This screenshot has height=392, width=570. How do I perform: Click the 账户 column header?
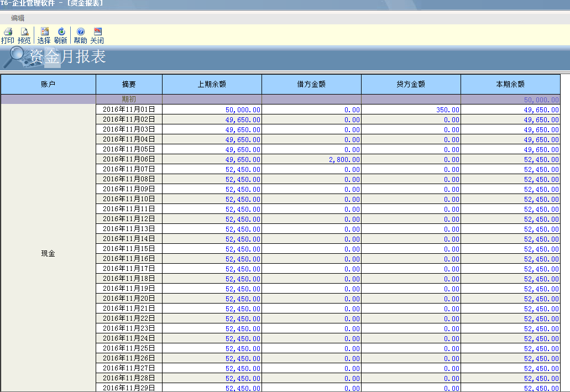pyautogui.click(x=48, y=85)
